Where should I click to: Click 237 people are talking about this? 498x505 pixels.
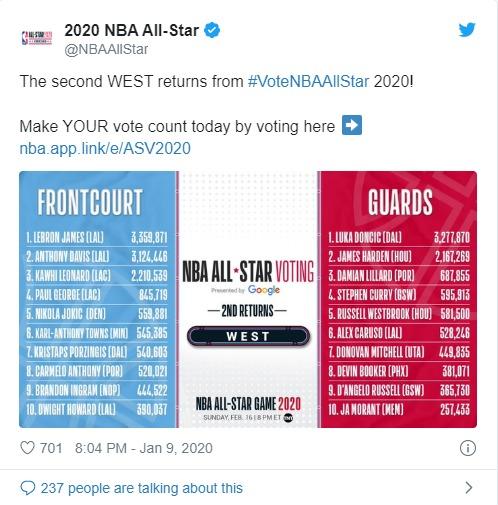(142, 488)
